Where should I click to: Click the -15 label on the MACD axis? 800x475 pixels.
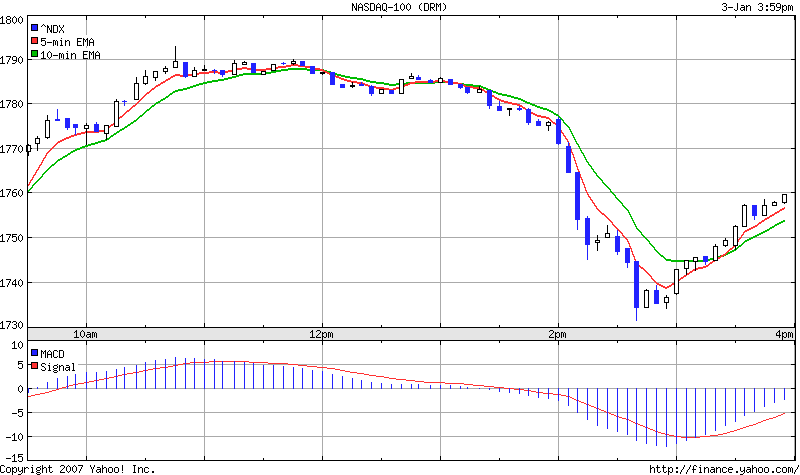[14, 458]
